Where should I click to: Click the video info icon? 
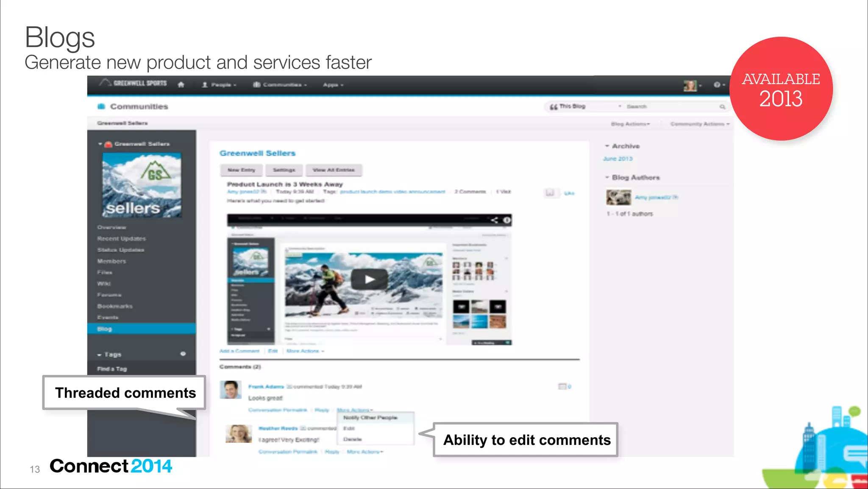[x=506, y=220]
